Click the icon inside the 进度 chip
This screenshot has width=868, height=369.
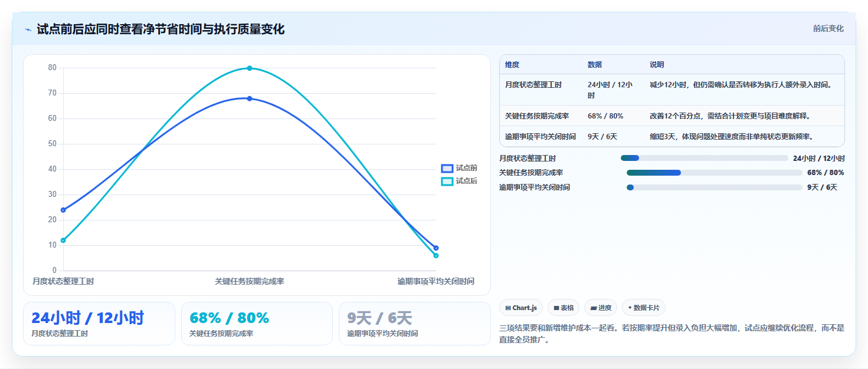pos(594,308)
